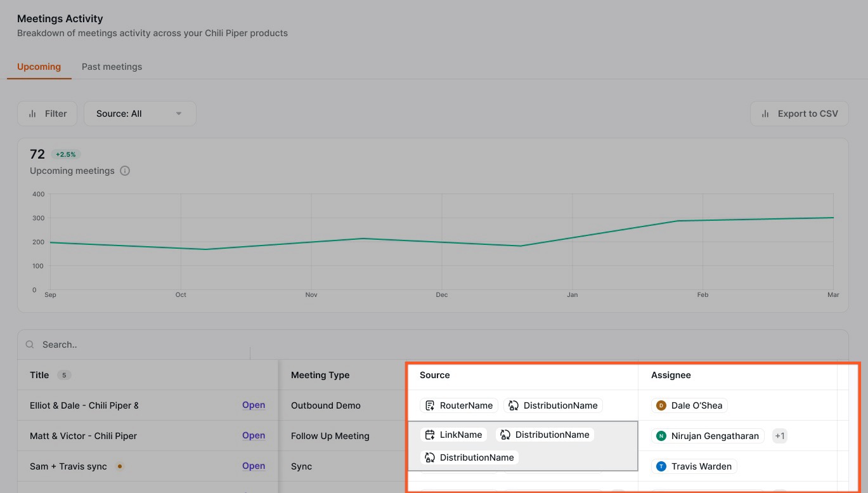This screenshot has height=493, width=868.
Task: Click the DistributionName chip below LinkName
Action: click(x=469, y=457)
